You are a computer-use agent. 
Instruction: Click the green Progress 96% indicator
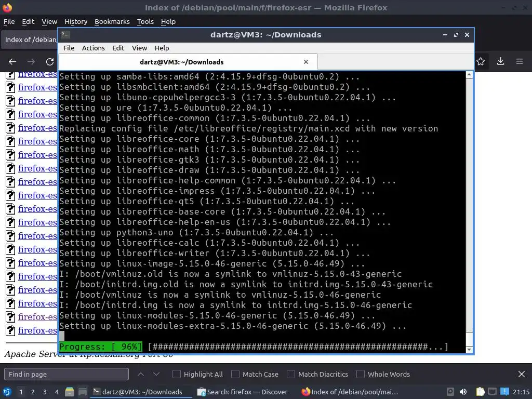pyautogui.click(x=100, y=347)
